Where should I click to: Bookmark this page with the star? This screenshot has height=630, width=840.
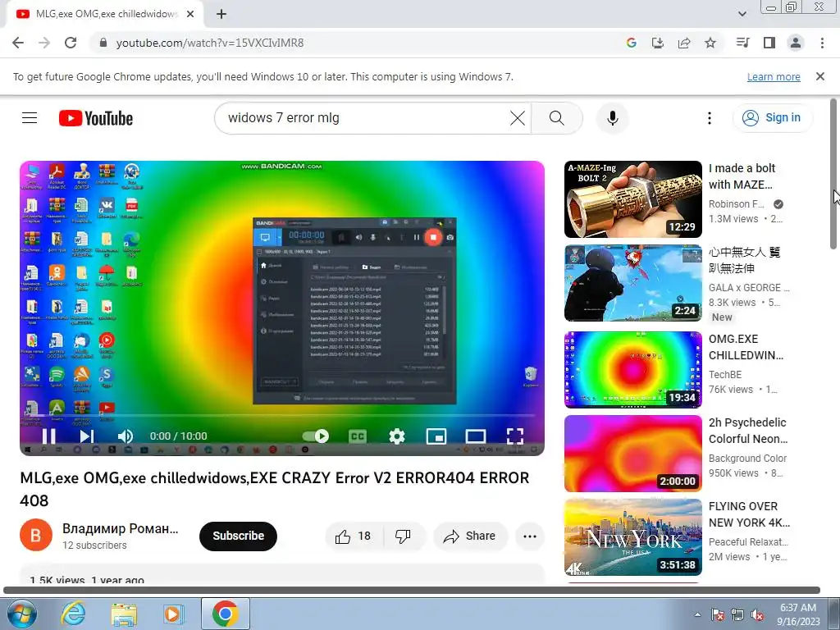pyautogui.click(x=710, y=43)
